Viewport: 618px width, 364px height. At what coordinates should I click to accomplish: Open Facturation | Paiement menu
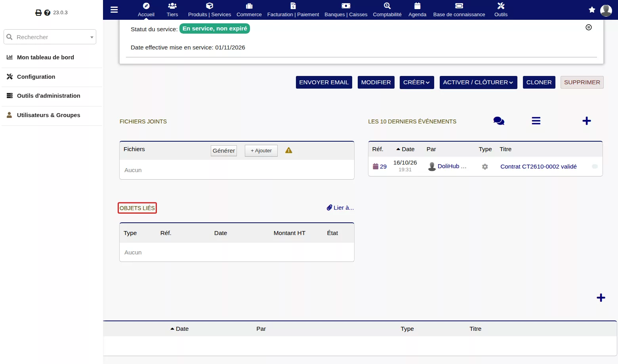click(293, 10)
